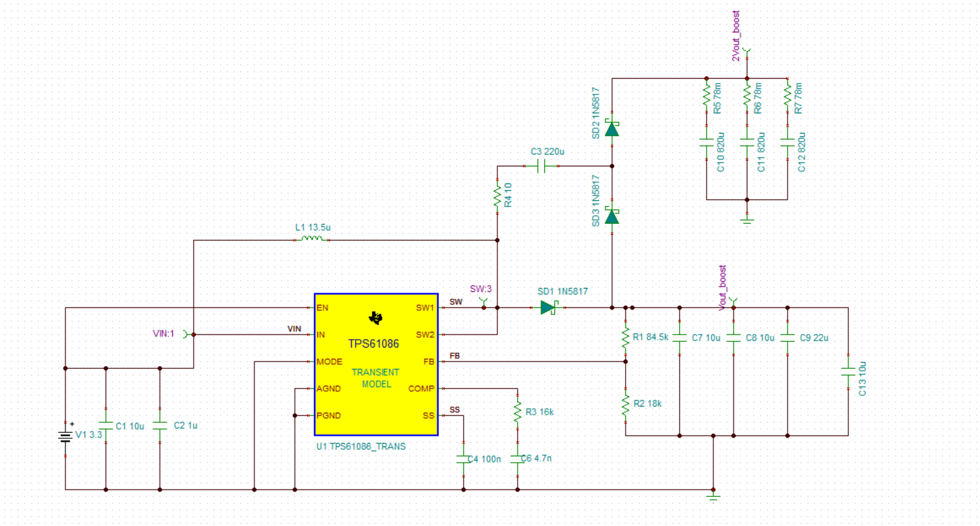Viewport: 980px width, 526px height.
Task: Select capacitor C1 10u symbol
Action: coord(106,425)
